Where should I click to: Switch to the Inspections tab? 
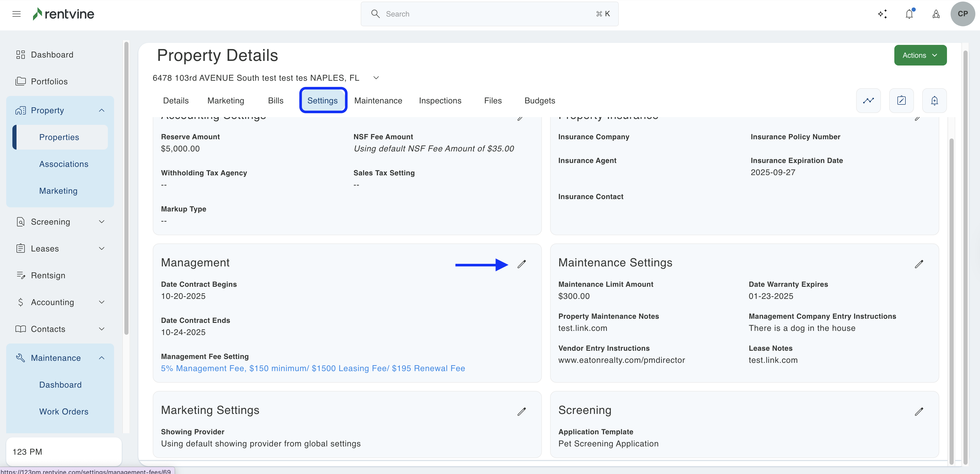coord(440,101)
